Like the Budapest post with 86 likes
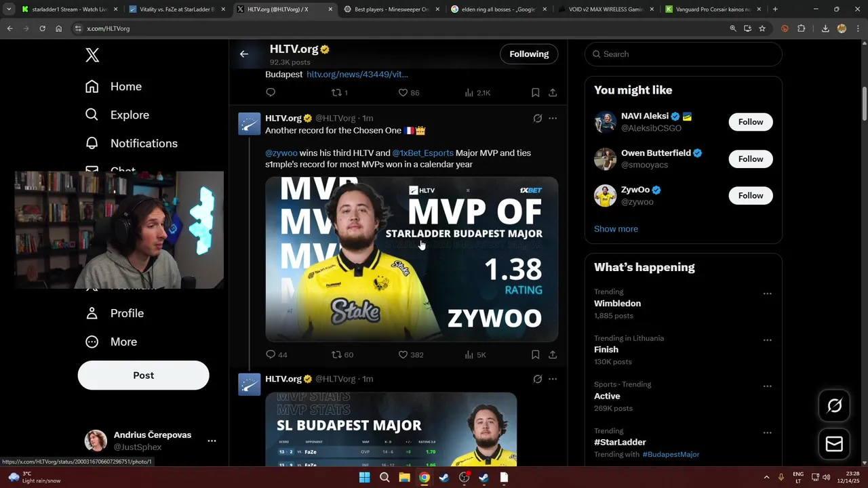Viewport: 868px width, 488px height. click(408, 92)
